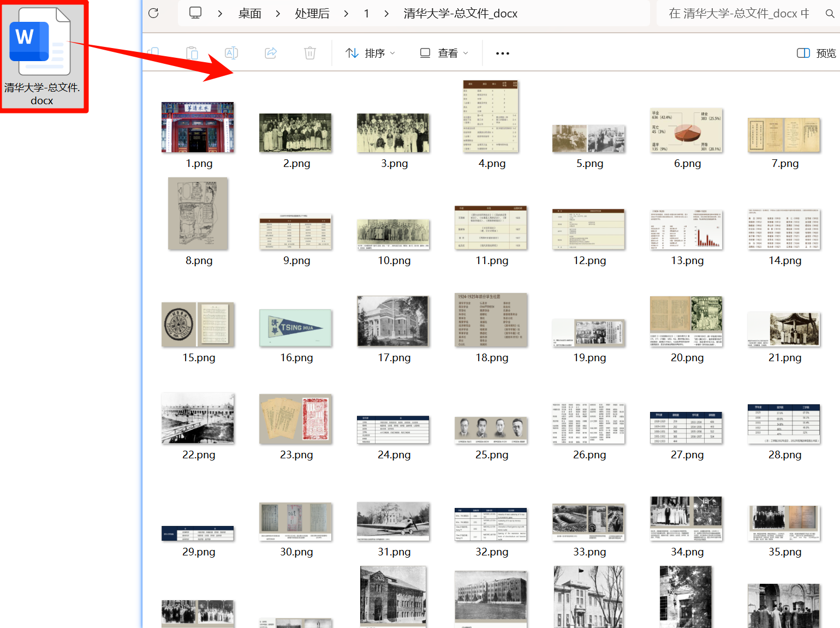Open the See more (...) toolbar menu
The height and width of the screenshot is (628, 840).
(502, 53)
